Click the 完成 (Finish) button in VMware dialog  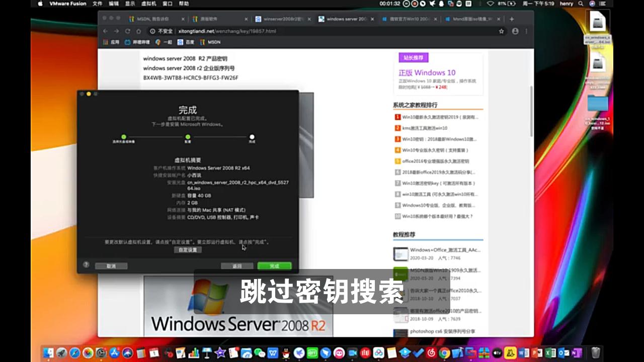pyautogui.click(x=274, y=266)
